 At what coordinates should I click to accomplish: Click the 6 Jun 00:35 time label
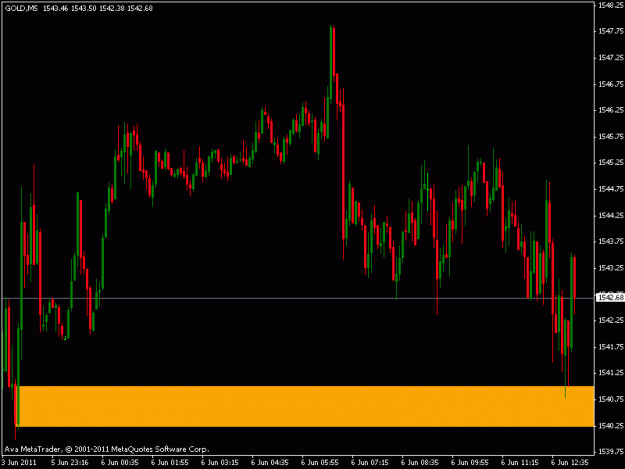point(120,463)
